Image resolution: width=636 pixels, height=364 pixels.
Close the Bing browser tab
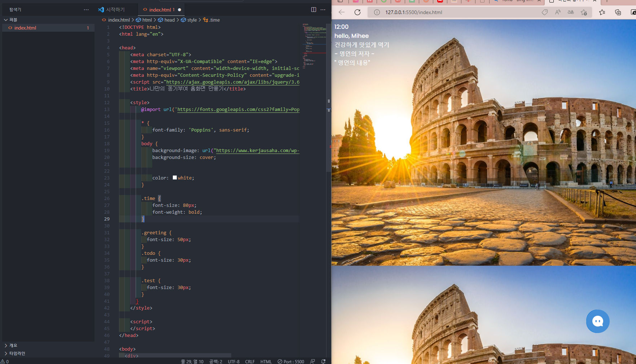pos(539,1)
